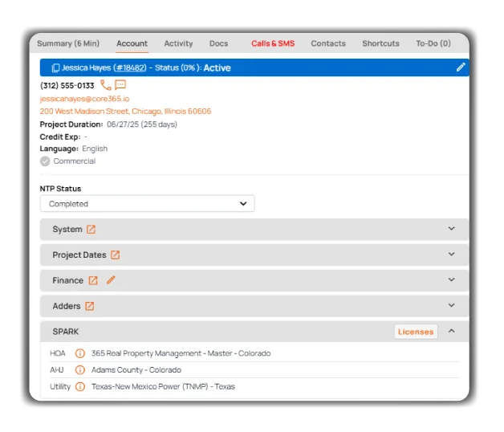
Task: Select Adams County - Colorado AHJ row
Action: (254, 370)
